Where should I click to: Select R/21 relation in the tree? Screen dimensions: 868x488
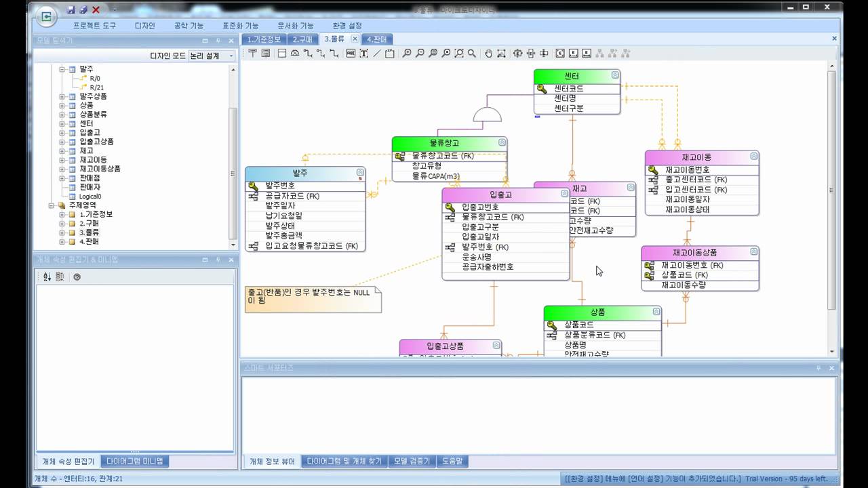click(x=97, y=87)
